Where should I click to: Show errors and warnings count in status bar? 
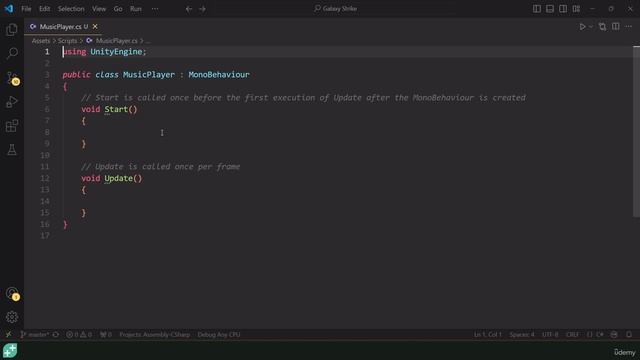tap(79, 334)
